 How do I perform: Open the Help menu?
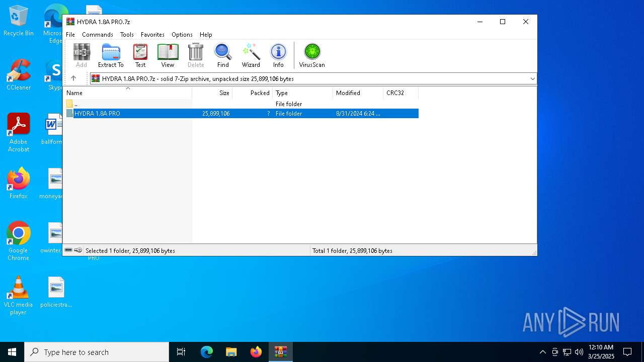[206, 35]
